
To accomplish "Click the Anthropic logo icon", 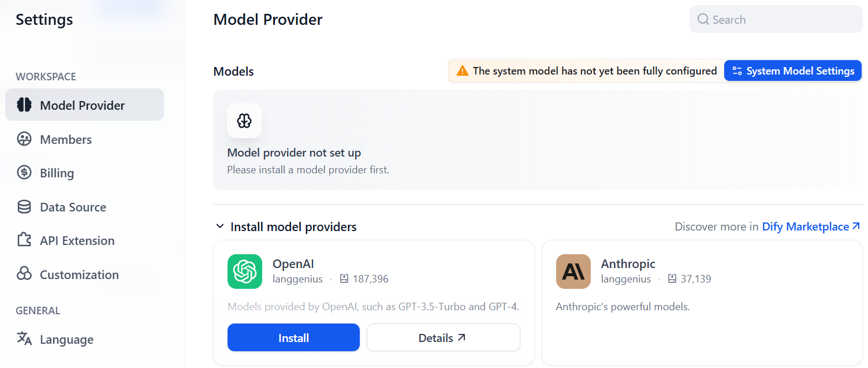I will coord(573,272).
